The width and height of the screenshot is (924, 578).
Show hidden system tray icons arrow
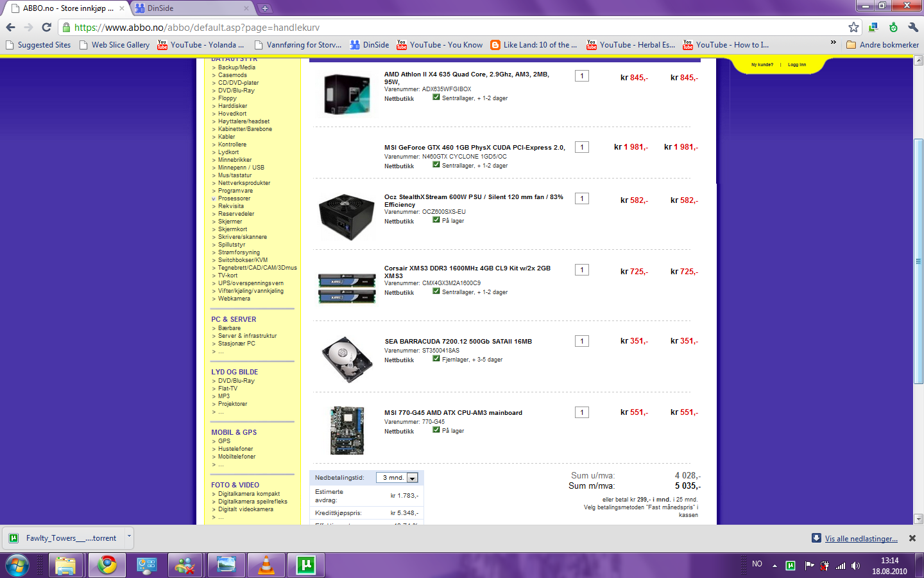pyautogui.click(x=774, y=566)
